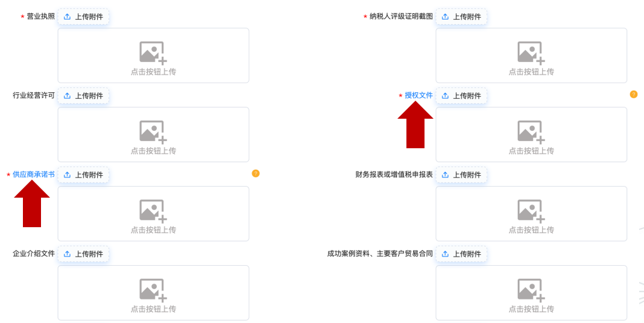This screenshot has width=644, height=323.
Task: Click image upload icon in 授权文件 box
Action: click(x=531, y=131)
